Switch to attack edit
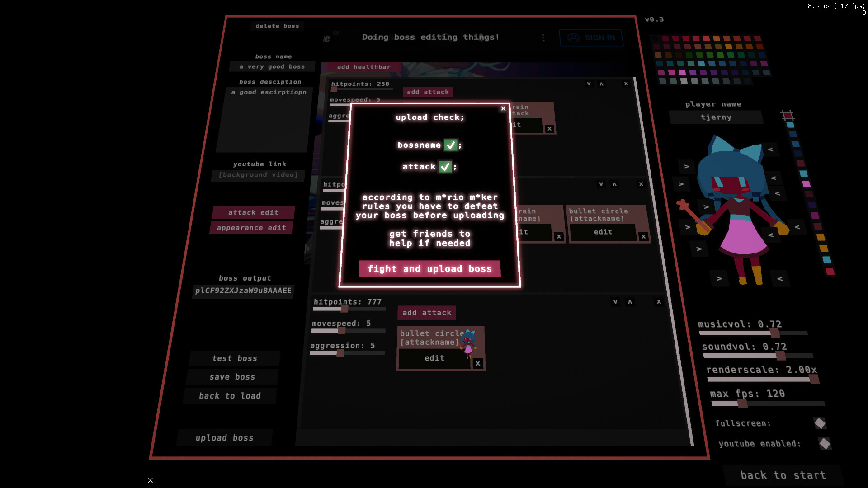 253,212
